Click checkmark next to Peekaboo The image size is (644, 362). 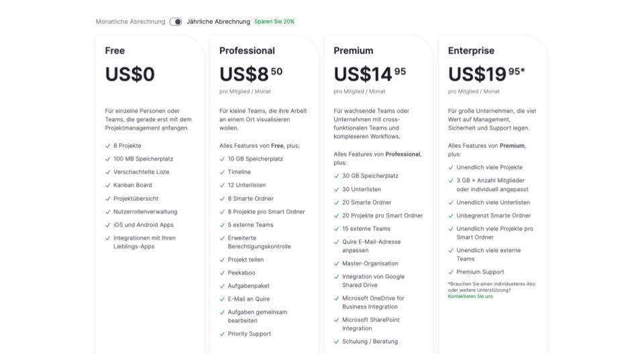click(223, 273)
